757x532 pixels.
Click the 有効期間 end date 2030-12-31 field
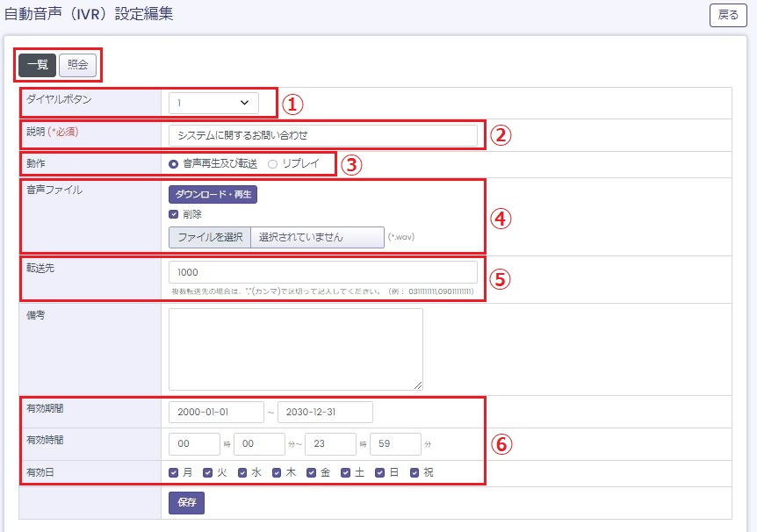pyautogui.click(x=325, y=413)
